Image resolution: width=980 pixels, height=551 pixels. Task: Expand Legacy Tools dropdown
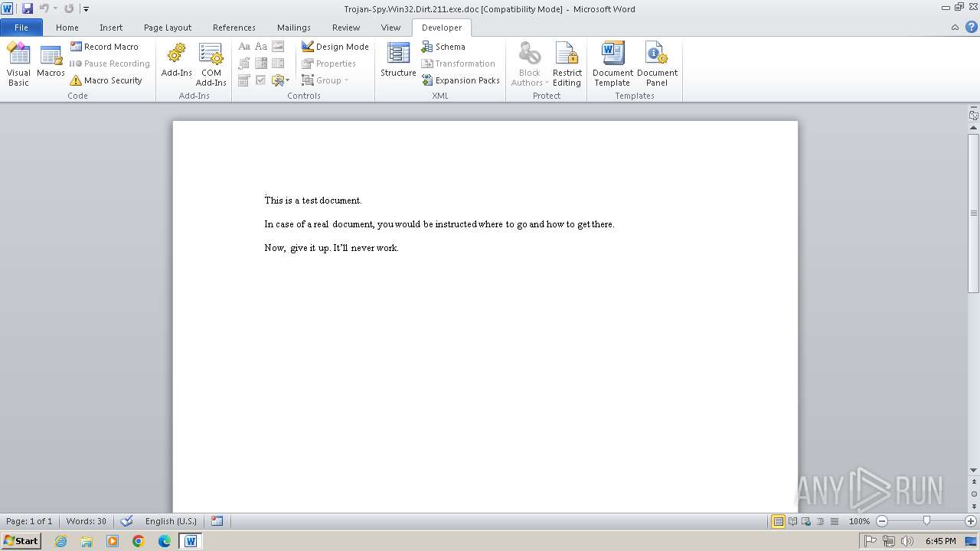280,80
